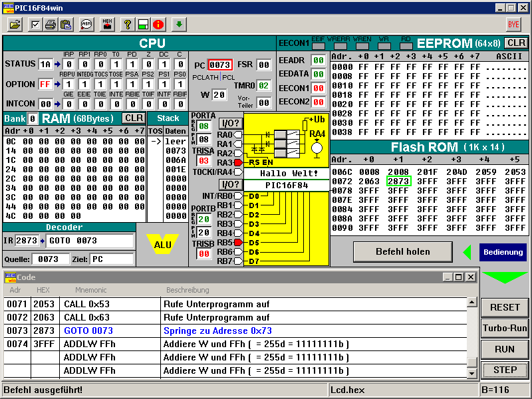Clear EEPROM with its CLR button
This screenshot has height=399, width=532.
click(x=517, y=43)
